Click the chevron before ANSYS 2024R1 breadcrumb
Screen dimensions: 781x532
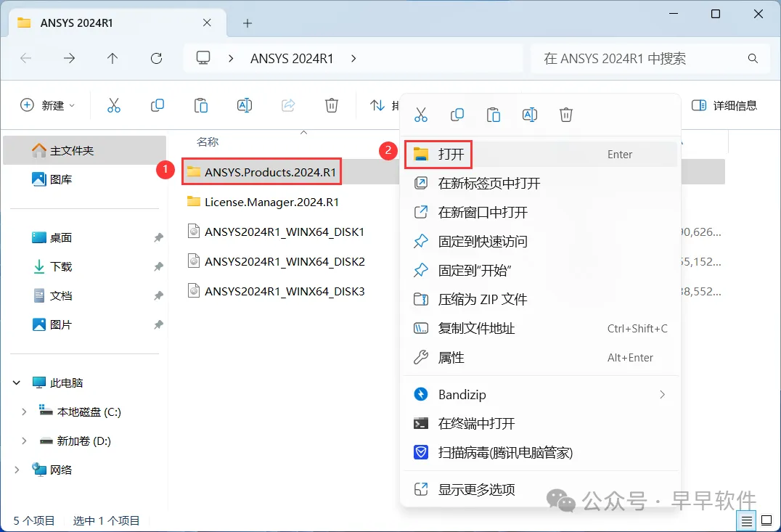pyautogui.click(x=231, y=58)
